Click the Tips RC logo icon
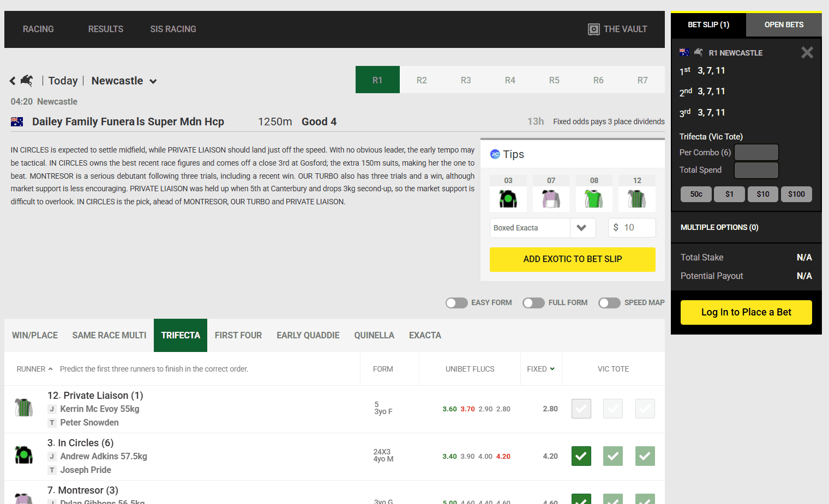Screen dimensions: 829x504 point(495,154)
